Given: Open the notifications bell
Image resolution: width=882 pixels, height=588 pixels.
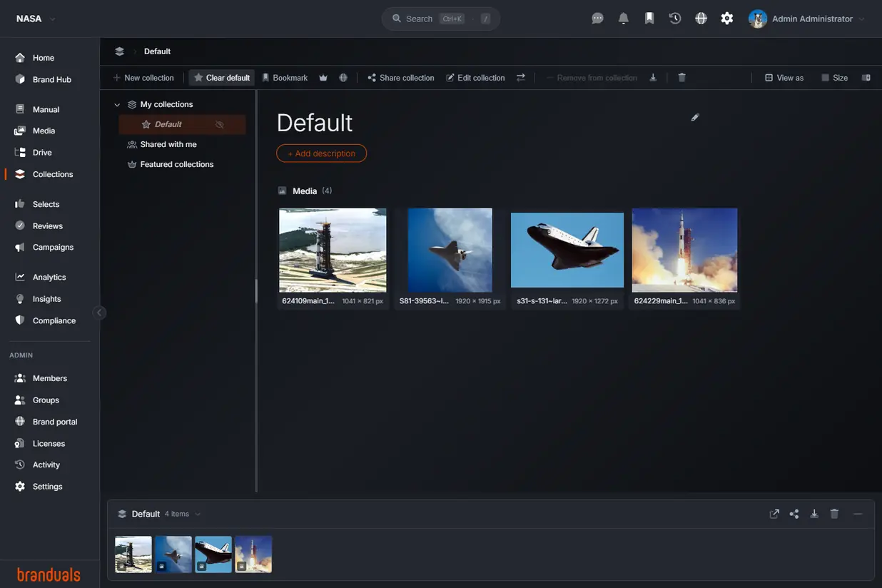Looking at the screenshot, I should pyautogui.click(x=624, y=19).
